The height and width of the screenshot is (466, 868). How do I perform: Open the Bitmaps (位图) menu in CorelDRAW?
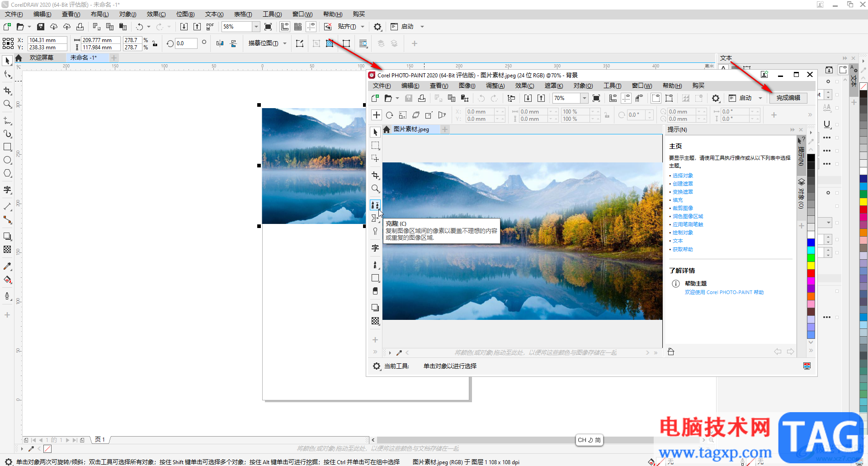(x=185, y=14)
